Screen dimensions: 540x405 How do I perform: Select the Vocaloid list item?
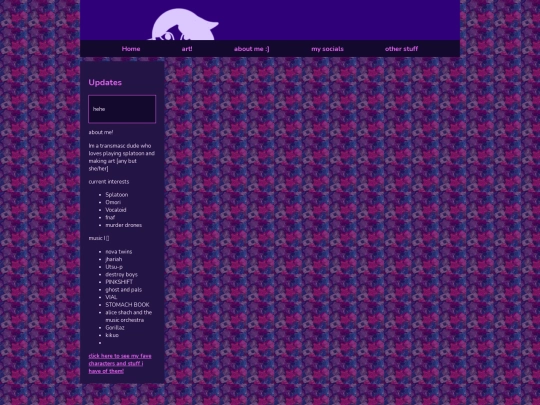coord(116,210)
